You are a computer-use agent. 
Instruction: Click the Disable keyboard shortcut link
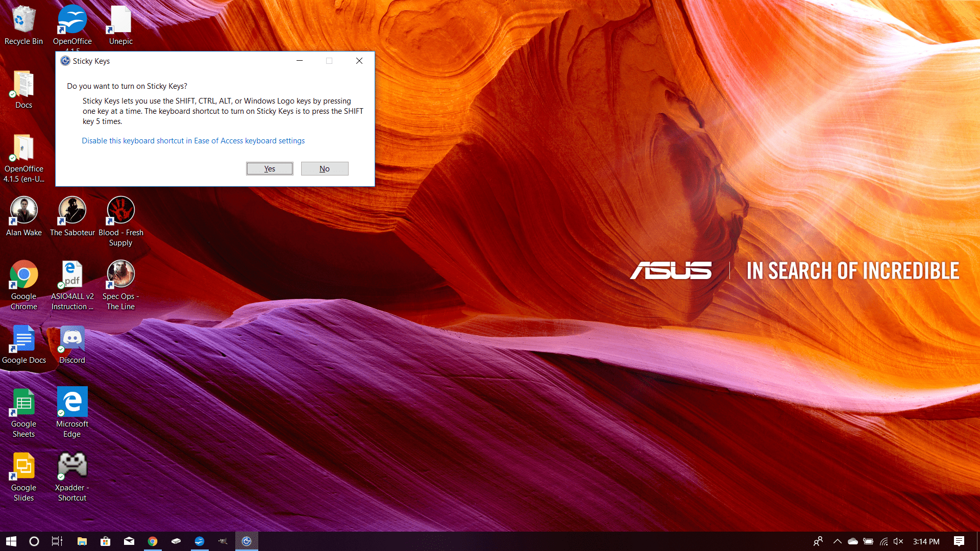193,140
